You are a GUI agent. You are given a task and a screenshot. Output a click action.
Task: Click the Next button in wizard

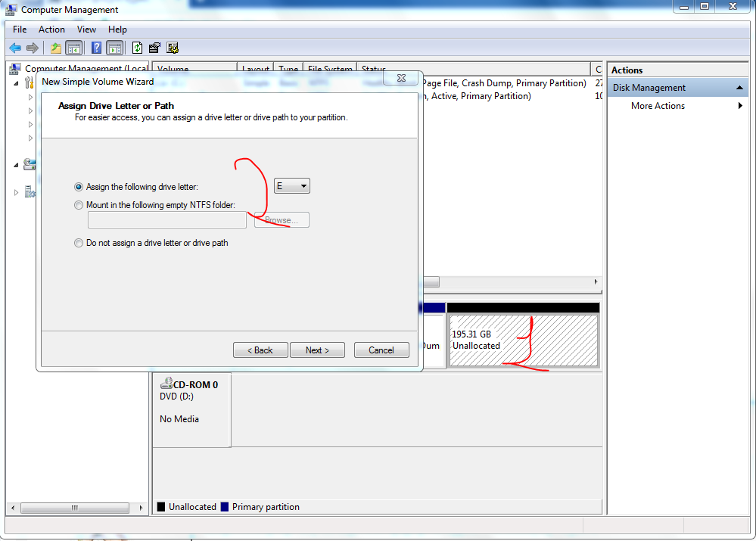pyautogui.click(x=317, y=350)
